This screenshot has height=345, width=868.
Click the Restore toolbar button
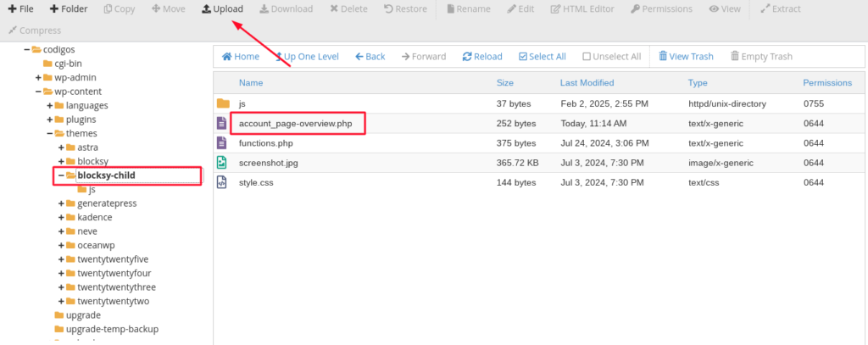[x=405, y=8]
